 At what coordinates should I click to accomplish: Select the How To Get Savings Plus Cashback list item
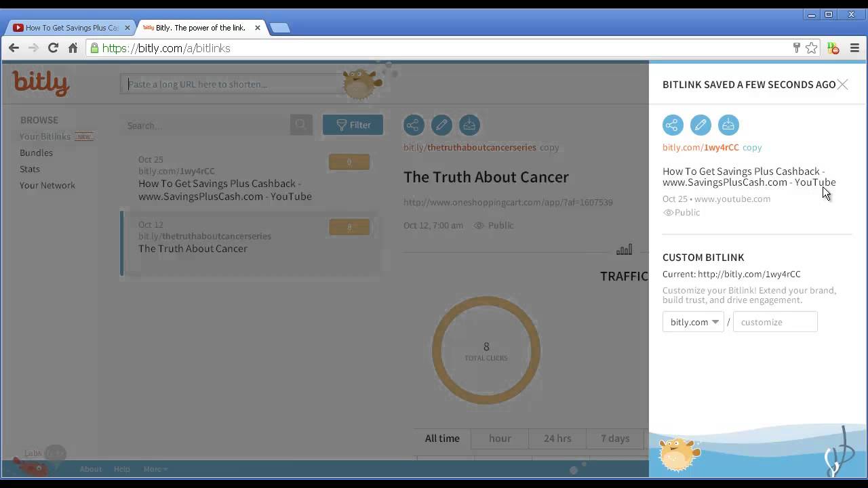(x=251, y=179)
